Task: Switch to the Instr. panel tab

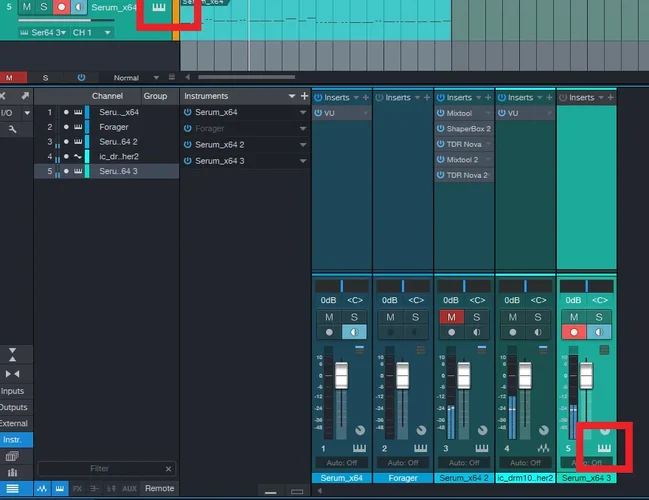Action: point(14,439)
